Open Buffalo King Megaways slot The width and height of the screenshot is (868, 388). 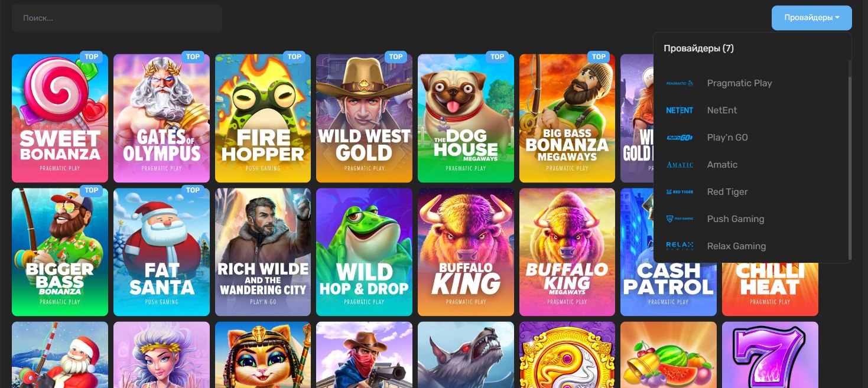[x=567, y=252]
